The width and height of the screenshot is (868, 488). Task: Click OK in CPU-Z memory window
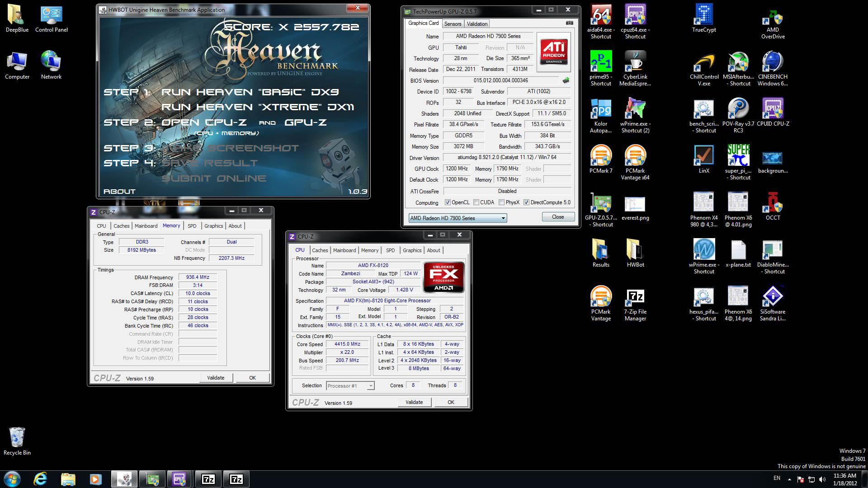point(252,378)
